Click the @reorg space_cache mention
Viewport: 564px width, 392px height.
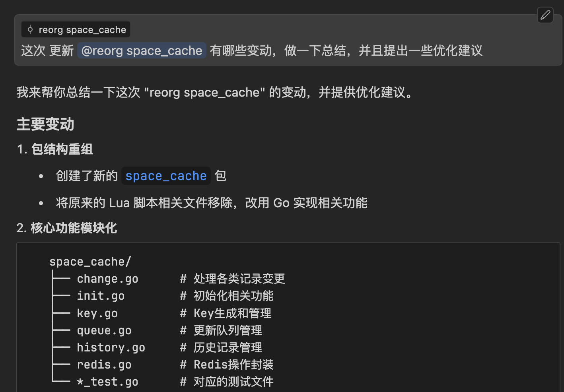[x=142, y=50]
